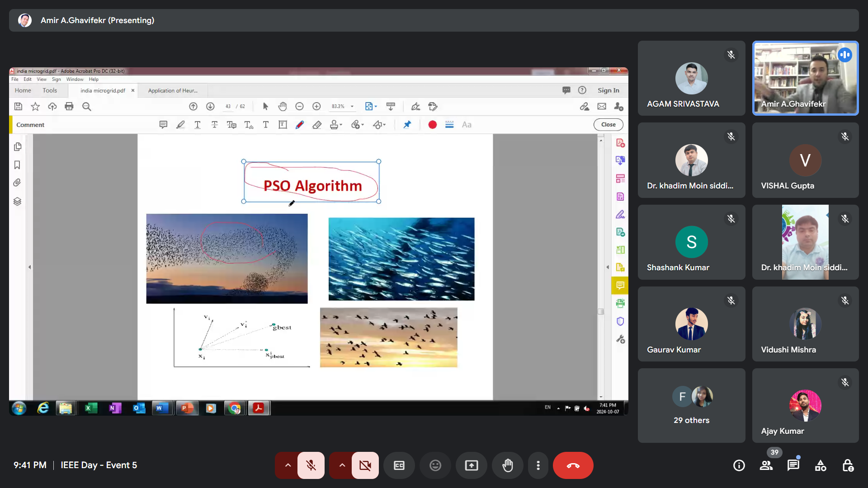This screenshot has width=868, height=488.
Task: Go to previous page arrow
Action: pyautogui.click(x=193, y=106)
